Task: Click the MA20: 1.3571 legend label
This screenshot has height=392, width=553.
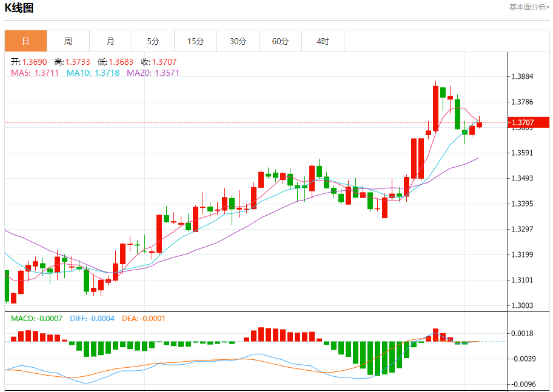Action: coord(153,73)
